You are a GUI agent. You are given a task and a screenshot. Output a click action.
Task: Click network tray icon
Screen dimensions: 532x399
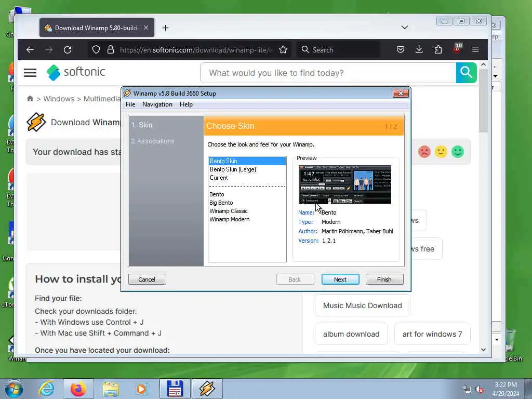click(x=467, y=390)
